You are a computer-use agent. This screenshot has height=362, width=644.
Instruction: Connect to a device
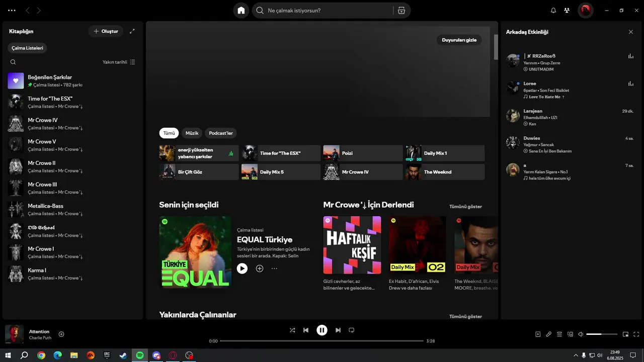570,334
